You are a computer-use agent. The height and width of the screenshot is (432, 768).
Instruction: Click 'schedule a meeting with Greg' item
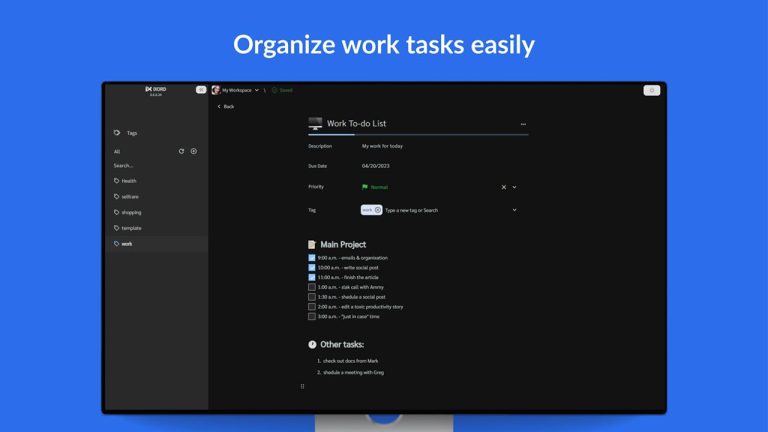pyautogui.click(x=354, y=373)
